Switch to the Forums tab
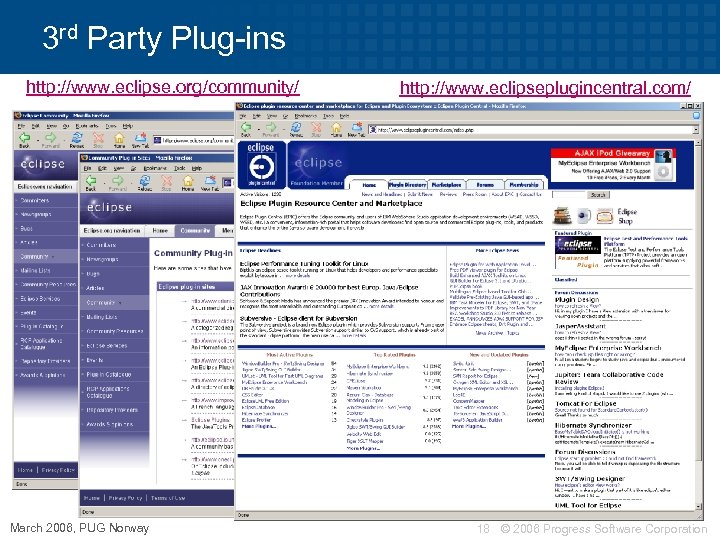 (x=485, y=185)
